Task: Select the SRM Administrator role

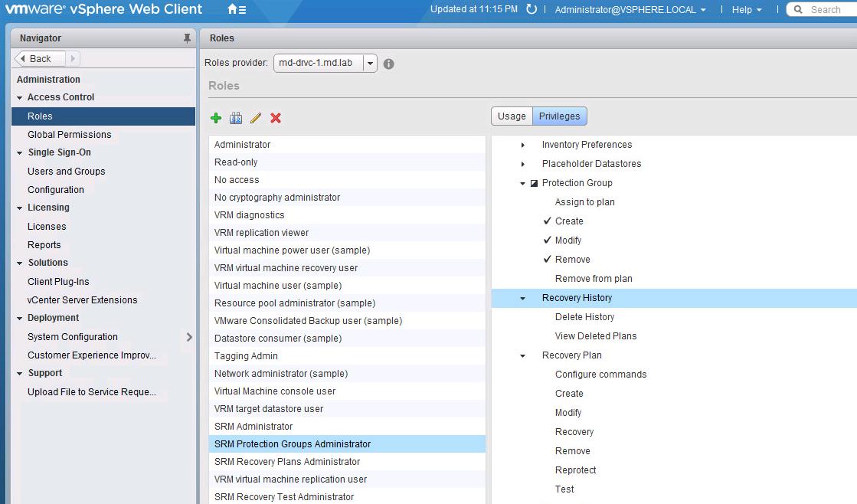Action: [x=347, y=427]
